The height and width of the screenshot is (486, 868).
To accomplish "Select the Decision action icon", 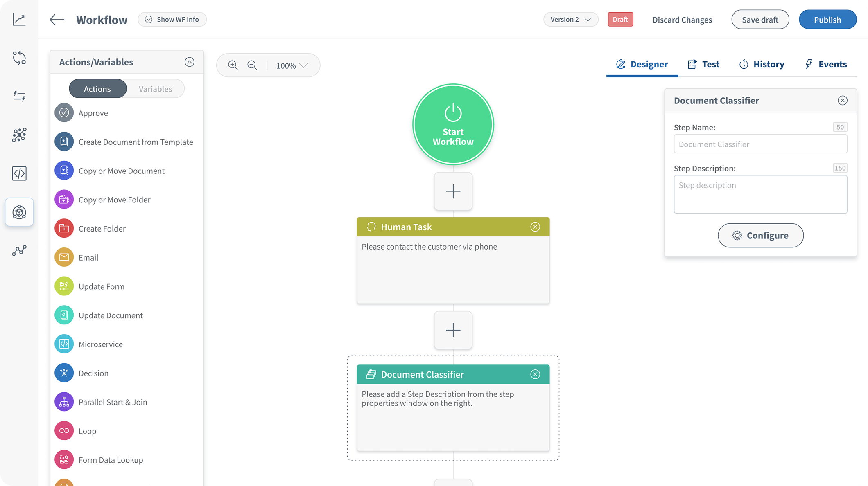I will point(64,373).
